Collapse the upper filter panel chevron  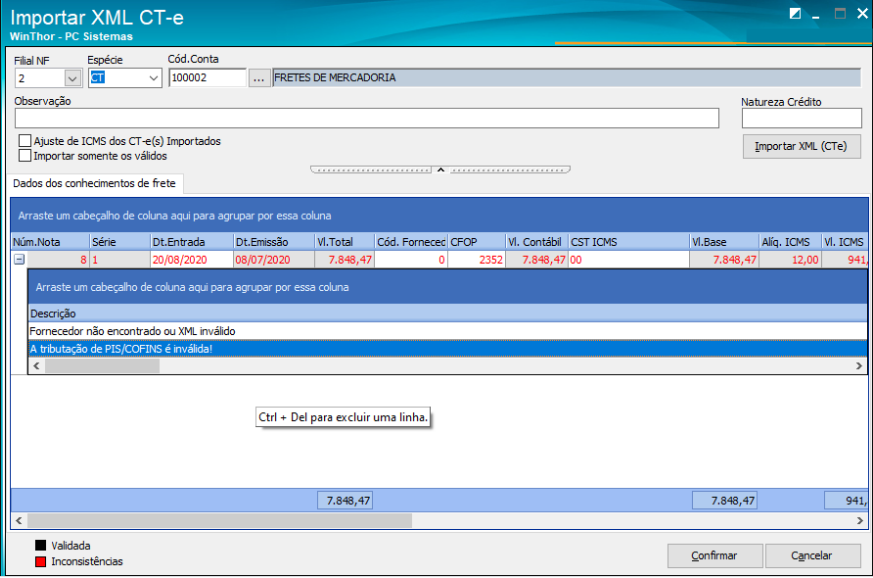[x=440, y=169]
